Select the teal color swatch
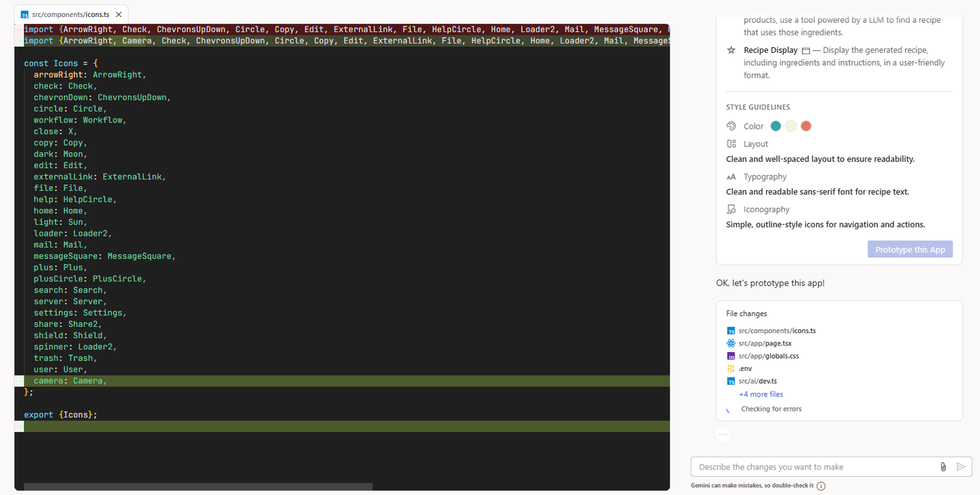 click(776, 126)
